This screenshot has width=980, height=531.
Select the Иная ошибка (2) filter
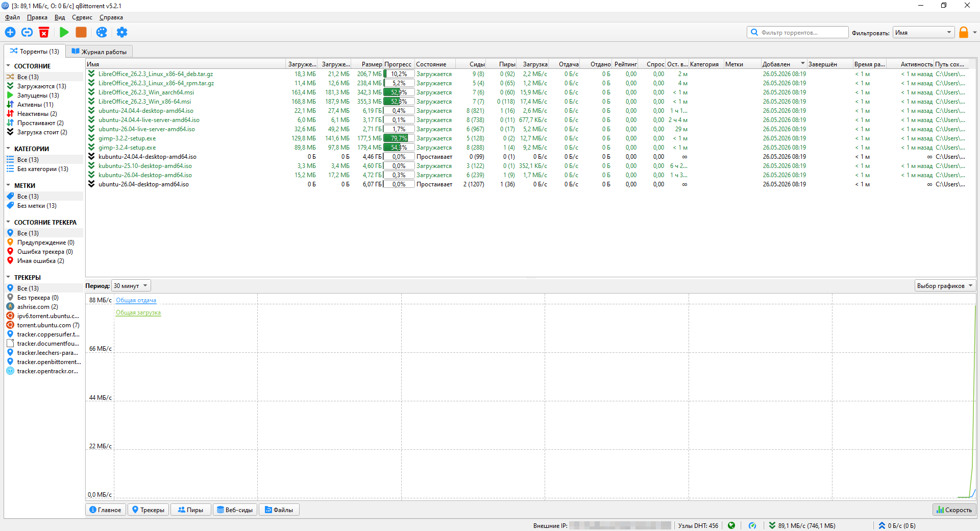tap(43, 261)
